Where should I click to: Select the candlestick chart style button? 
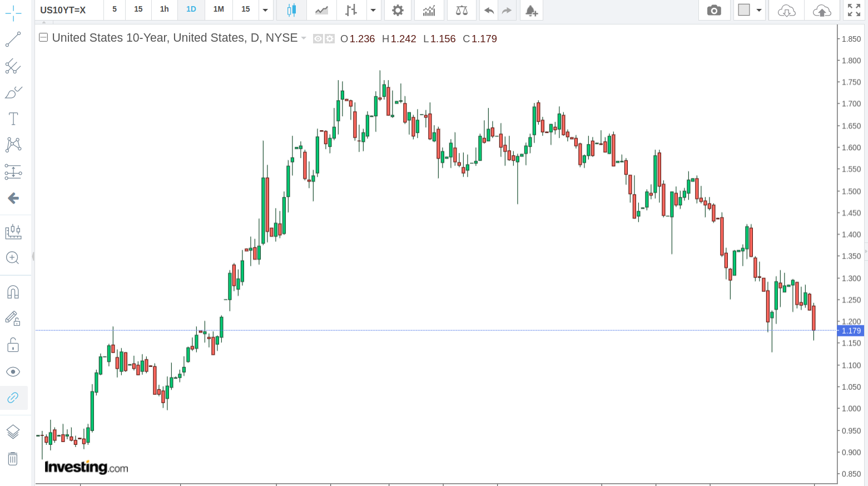pyautogui.click(x=292, y=10)
